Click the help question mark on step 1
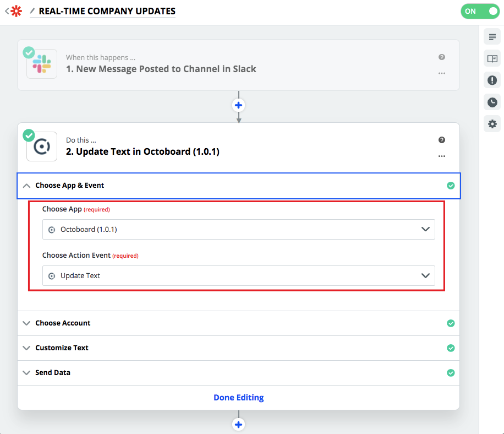Viewport: 504px width, 434px height. point(442,57)
